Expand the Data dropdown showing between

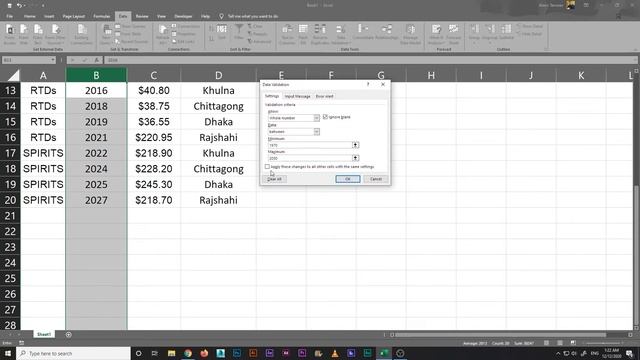pyautogui.click(x=316, y=131)
